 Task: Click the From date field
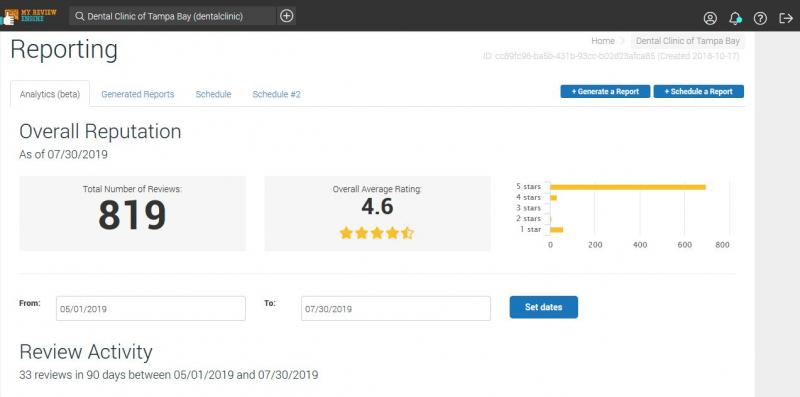pos(151,309)
